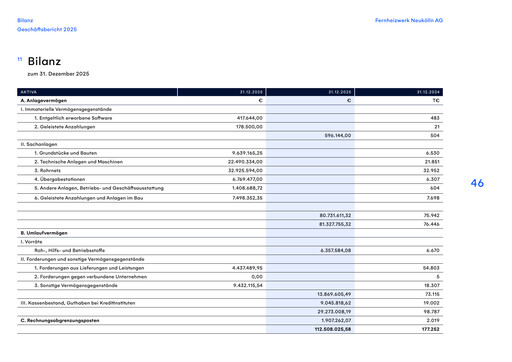Click the value 9.045.818,62
Image resolution: width=512 pixels, height=362 pixels.
[x=336, y=303]
